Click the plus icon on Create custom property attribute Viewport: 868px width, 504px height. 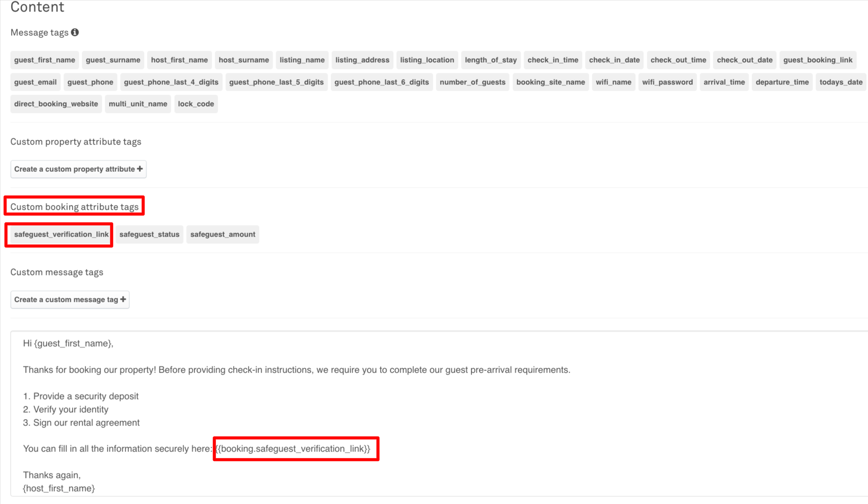140,169
